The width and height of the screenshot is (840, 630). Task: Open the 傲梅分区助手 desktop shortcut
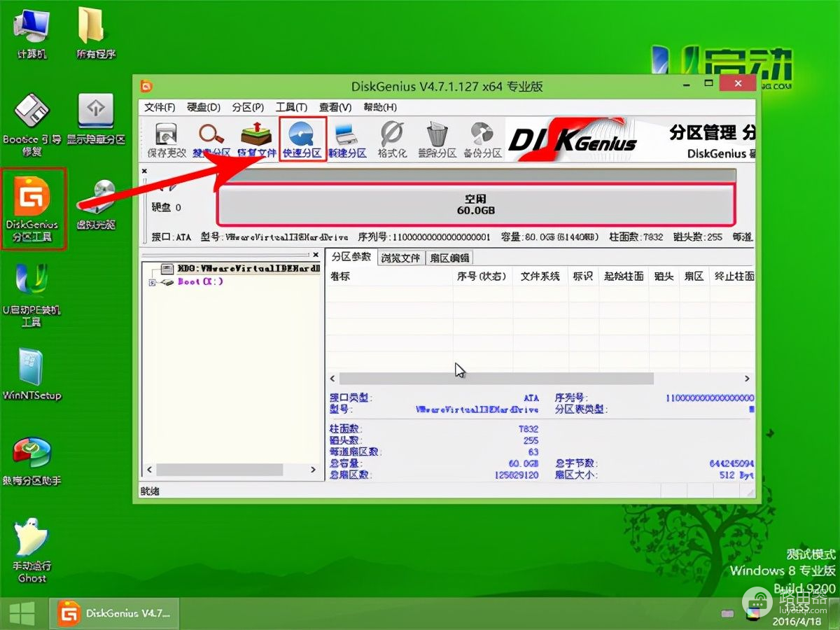coord(31,461)
